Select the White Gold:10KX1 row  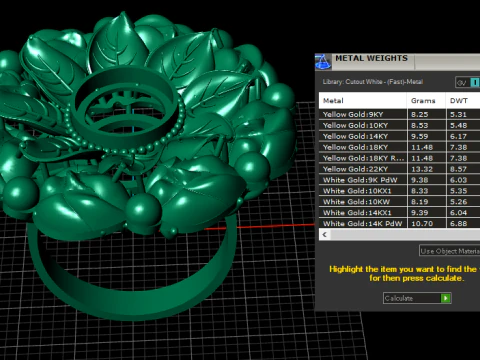[x=399, y=191]
